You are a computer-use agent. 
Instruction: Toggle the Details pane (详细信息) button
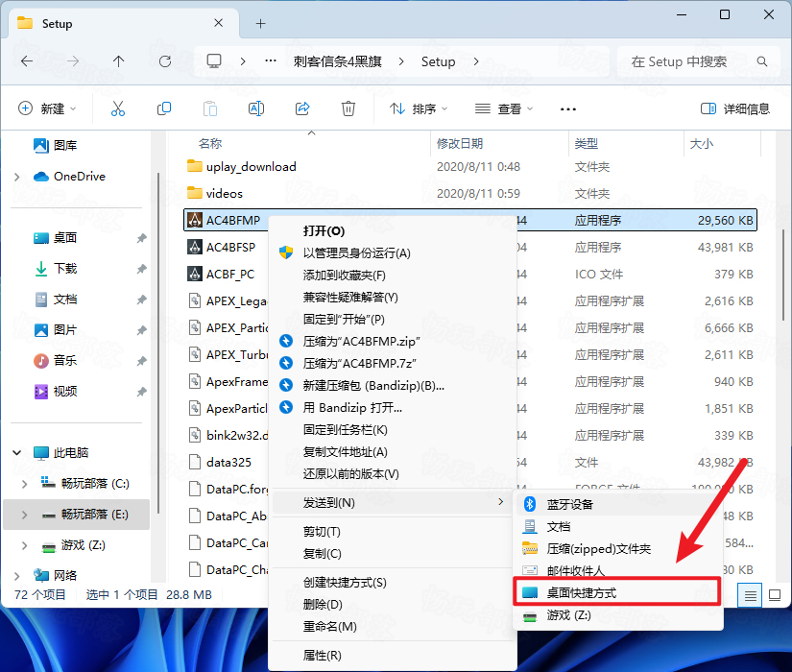pos(735,108)
